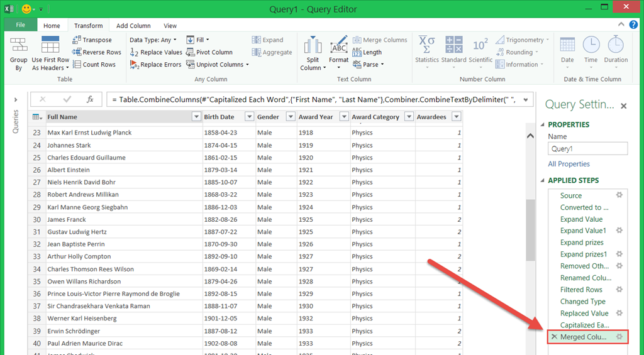644x355 pixels.
Task: Select the Filtered Rows applied step
Action: [581, 290]
